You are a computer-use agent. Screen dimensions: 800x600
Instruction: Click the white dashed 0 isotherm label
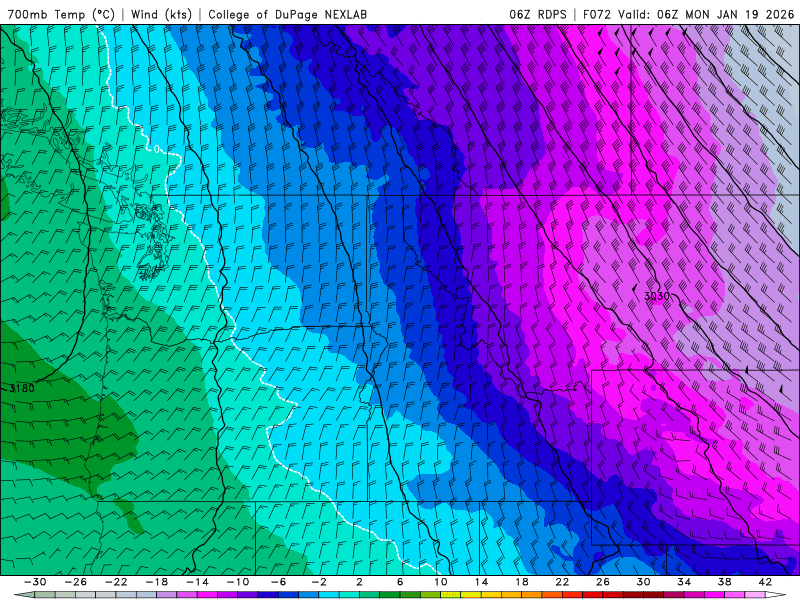[157, 149]
